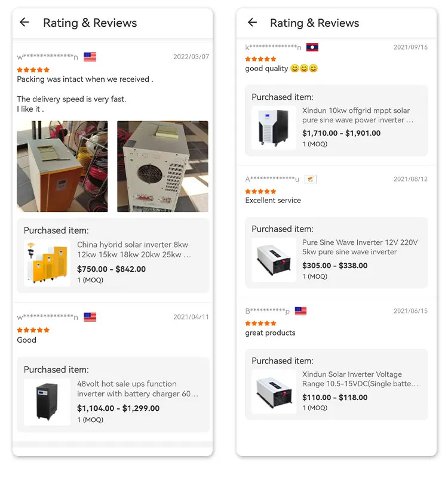Tap back arrow in right Rating & Reviews screen
448x477 pixels.
click(252, 23)
